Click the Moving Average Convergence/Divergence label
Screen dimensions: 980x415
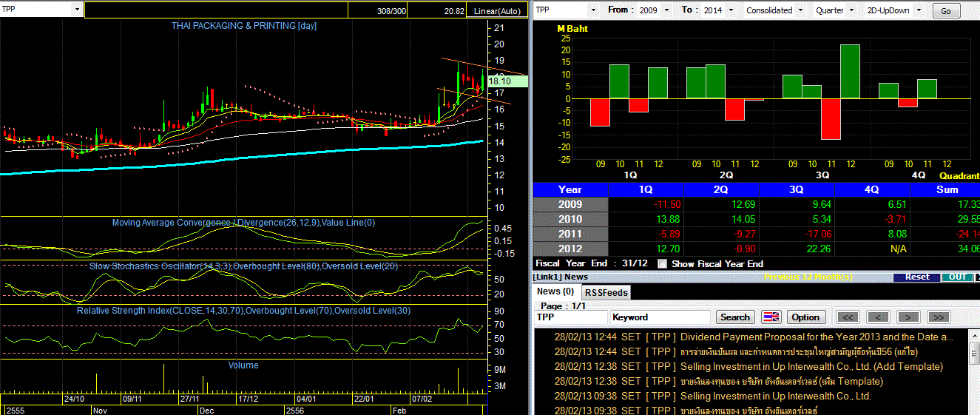pos(243,223)
